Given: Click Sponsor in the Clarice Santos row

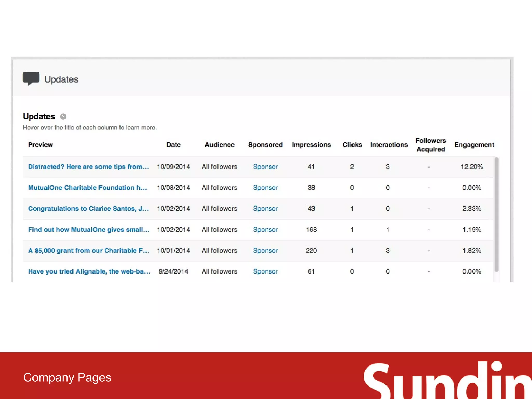Looking at the screenshot, I should (x=265, y=209).
